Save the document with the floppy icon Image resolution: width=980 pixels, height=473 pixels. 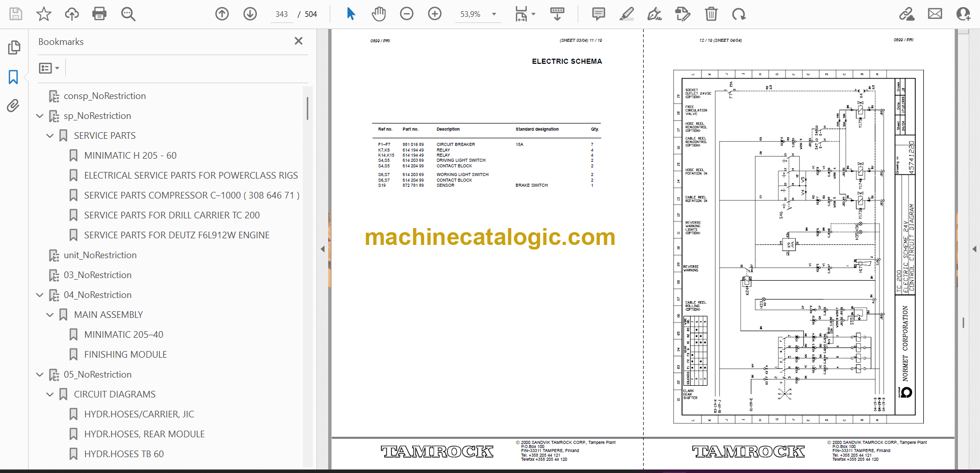point(16,14)
